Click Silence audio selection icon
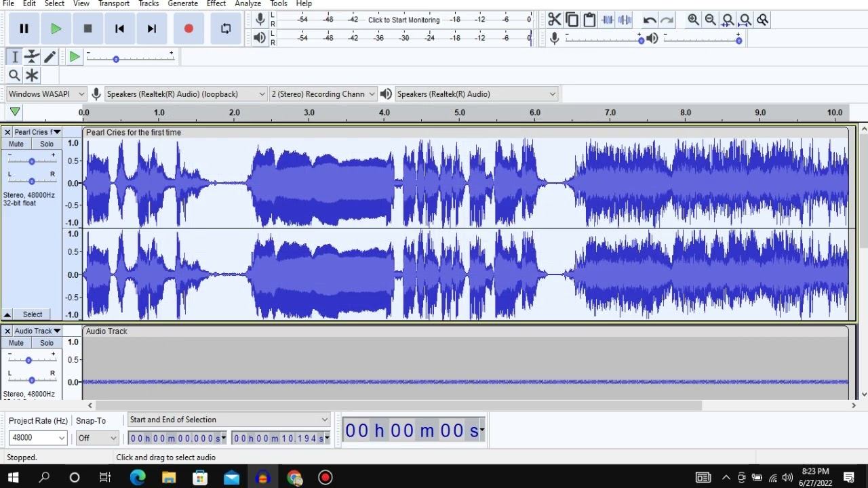Viewport: 868px width, 488px height. pyautogui.click(x=625, y=20)
